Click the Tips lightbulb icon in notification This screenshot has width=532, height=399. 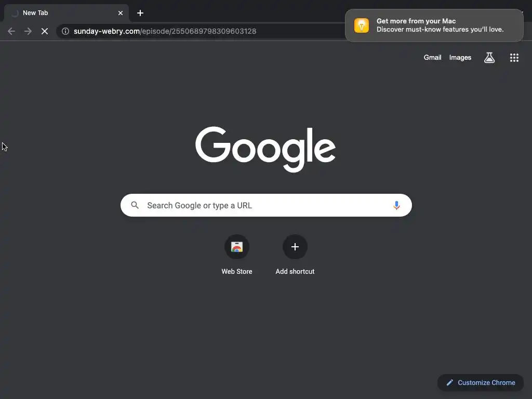[362, 25]
